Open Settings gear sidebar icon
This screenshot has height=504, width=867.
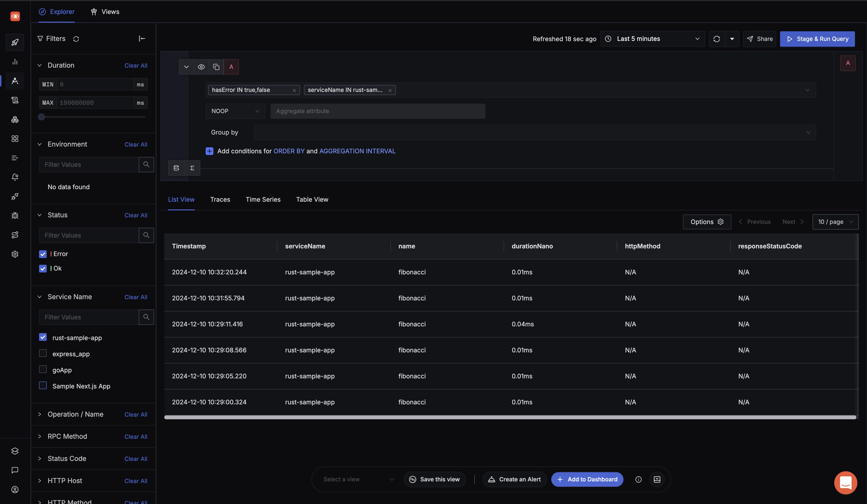(15, 254)
